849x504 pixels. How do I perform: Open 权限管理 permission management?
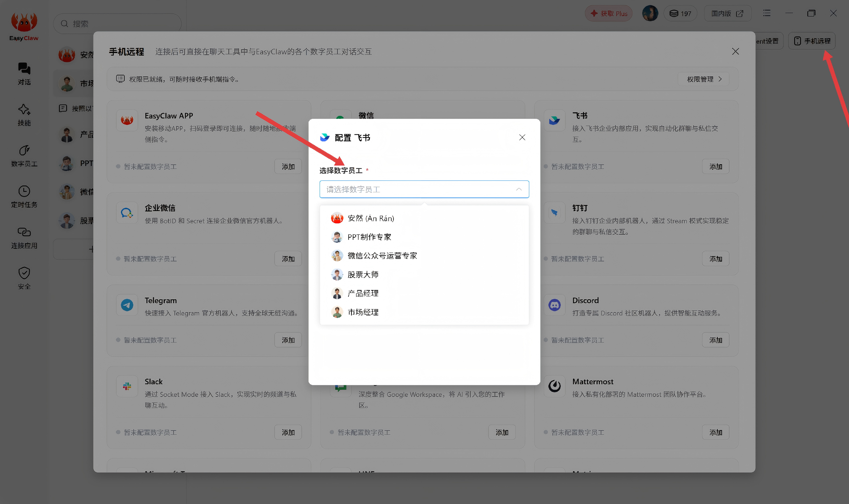pyautogui.click(x=703, y=79)
